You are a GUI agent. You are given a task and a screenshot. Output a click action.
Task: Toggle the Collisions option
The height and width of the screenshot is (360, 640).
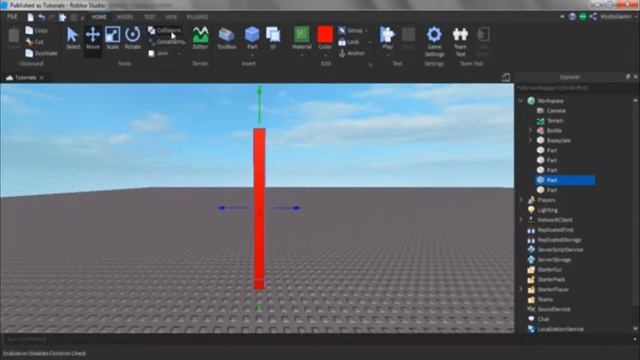tap(164, 31)
